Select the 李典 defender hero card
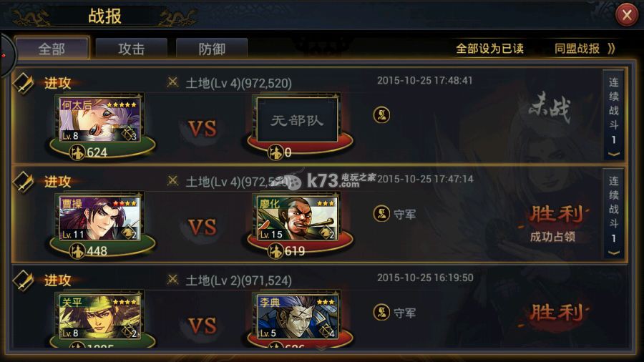 click(297, 316)
